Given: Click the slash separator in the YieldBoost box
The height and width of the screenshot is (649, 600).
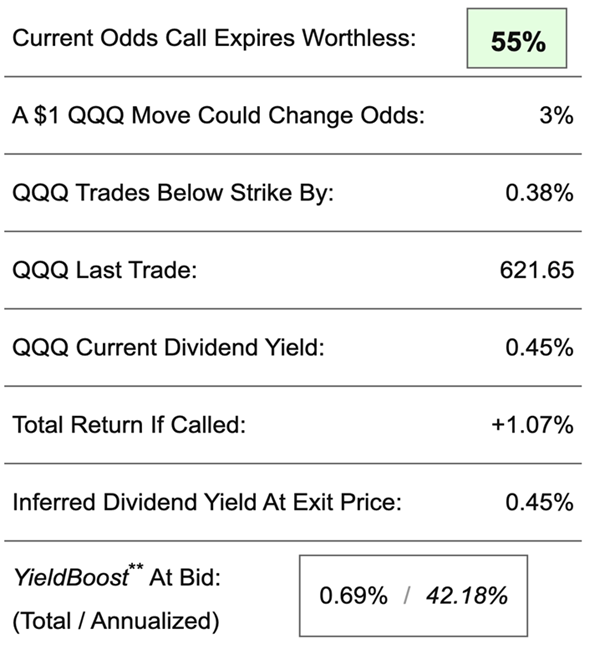Looking at the screenshot, I should coord(404,597).
